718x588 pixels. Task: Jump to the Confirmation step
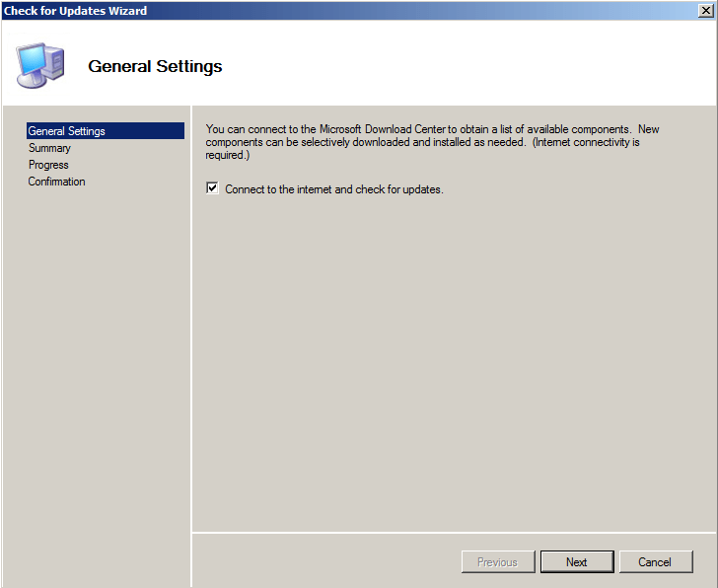56,182
